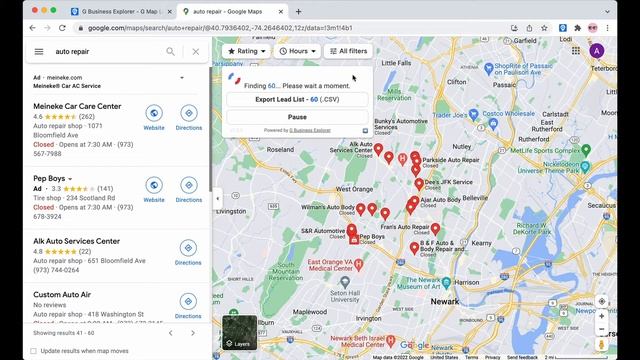Click the share page icon
The image size is (640, 360).
click(529, 28)
